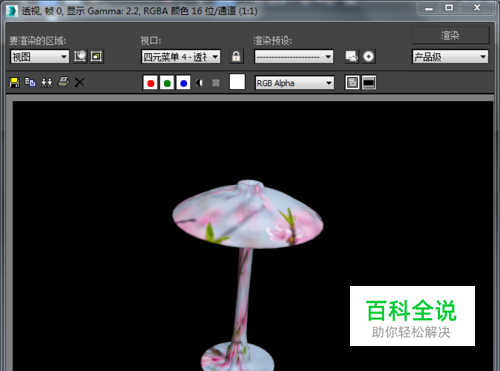Maximize the rendered frame window
Image resolution: width=500 pixels, height=371 pixels.
click(x=449, y=8)
